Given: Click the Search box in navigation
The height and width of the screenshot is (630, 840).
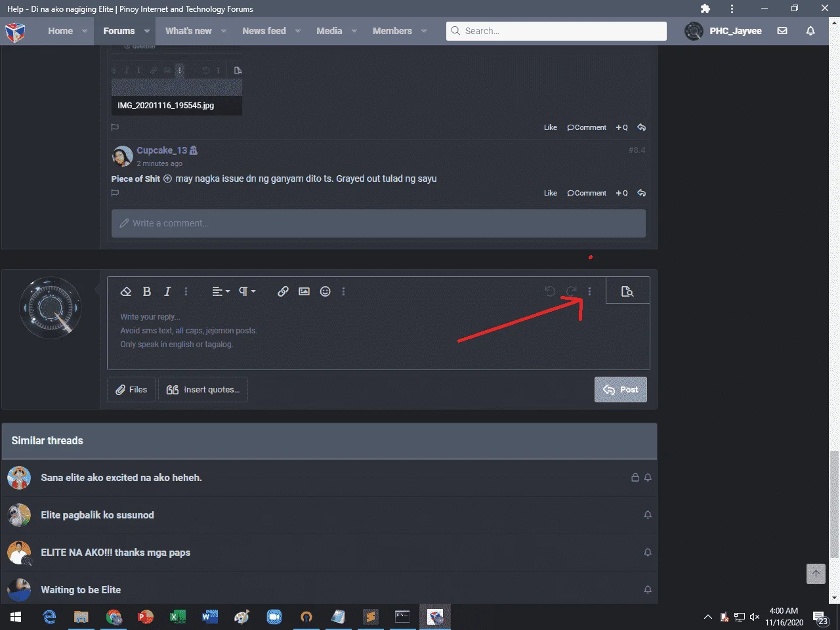Looking at the screenshot, I should tap(556, 31).
